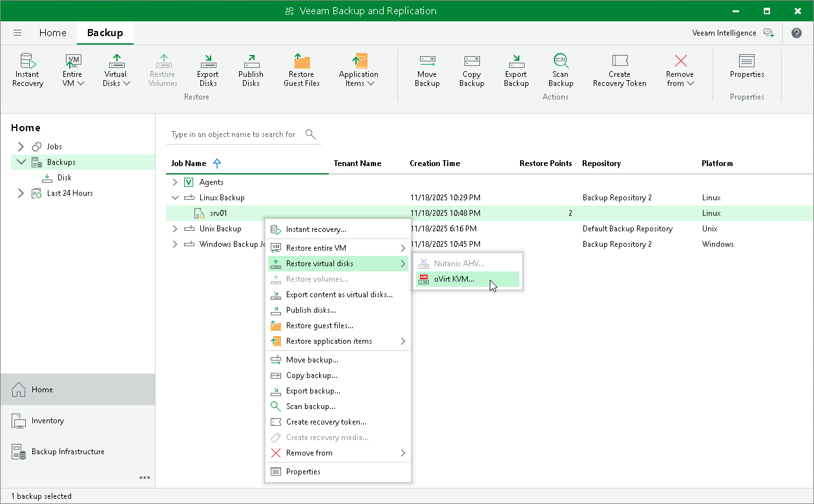The width and height of the screenshot is (814, 504).
Task: Open the Export Backup tool
Action: pos(516,68)
